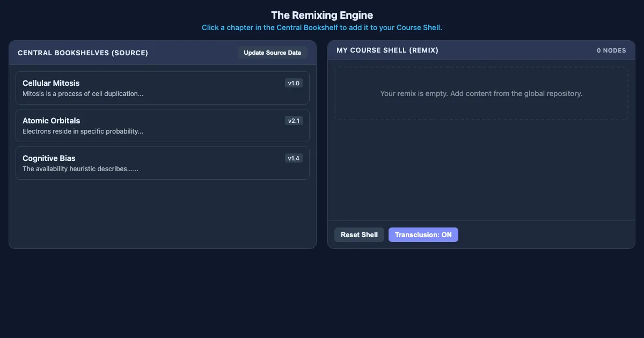Click the v1.4 version badge
This screenshot has width=644, height=338.
tap(294, 158)
